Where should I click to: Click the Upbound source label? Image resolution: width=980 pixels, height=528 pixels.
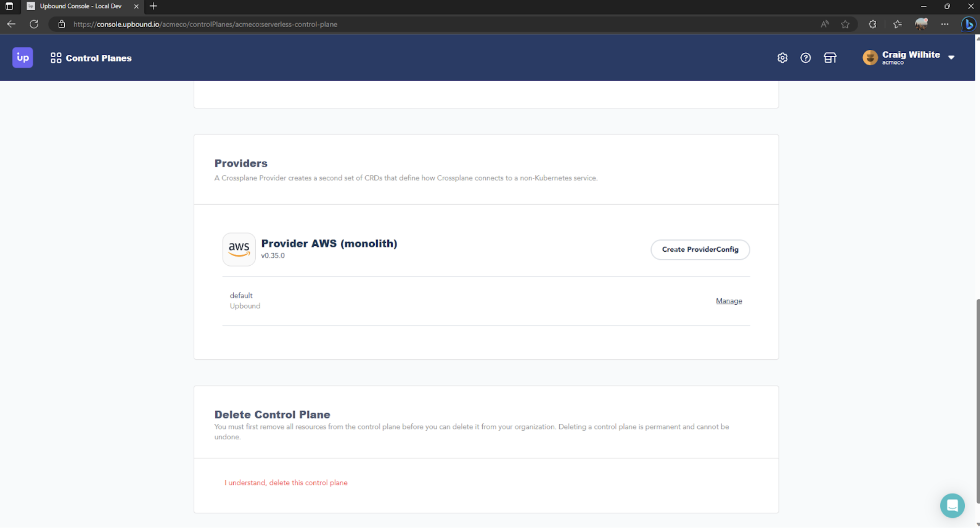pos(245,306)
